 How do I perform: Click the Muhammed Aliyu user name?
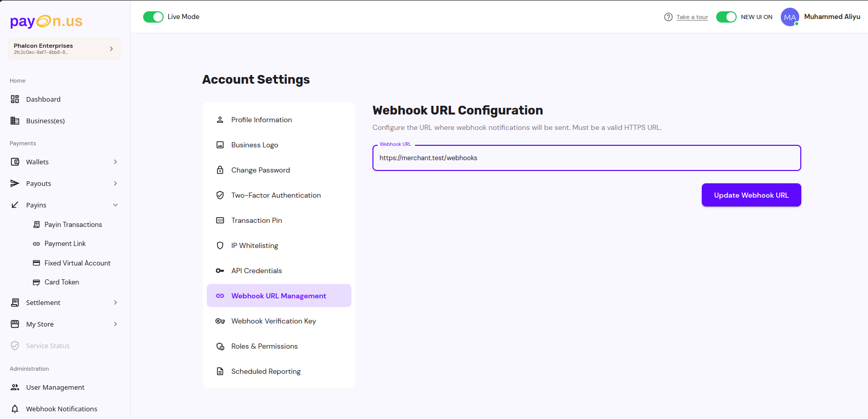[832, 17]
